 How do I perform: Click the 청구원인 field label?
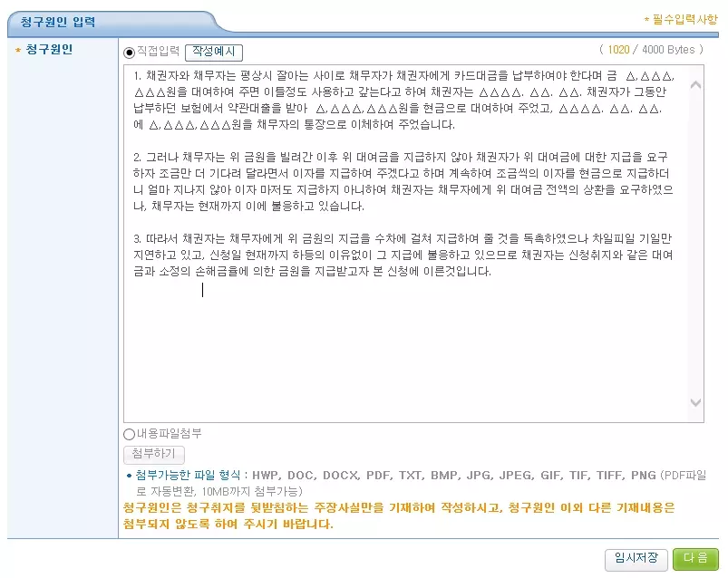(x=49, y=49)
